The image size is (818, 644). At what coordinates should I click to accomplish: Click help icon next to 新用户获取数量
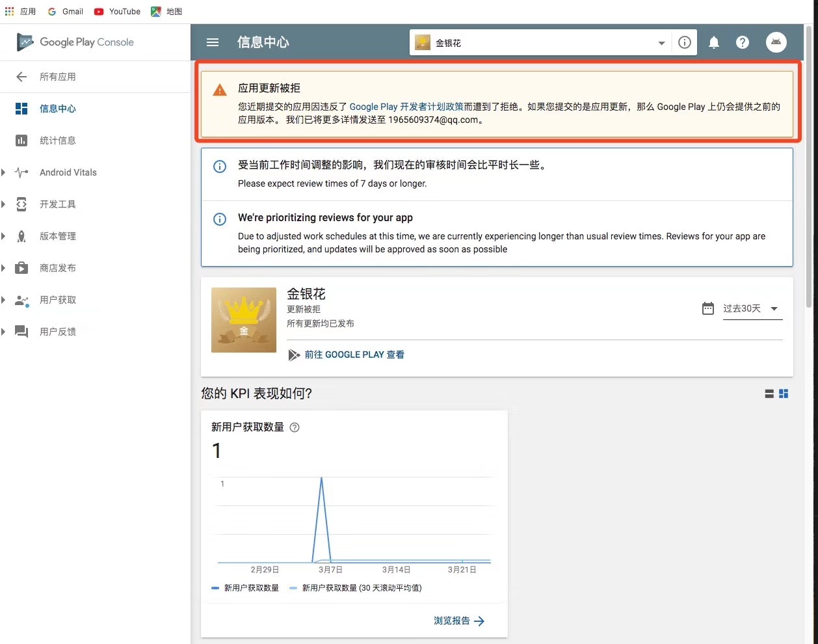295,427
